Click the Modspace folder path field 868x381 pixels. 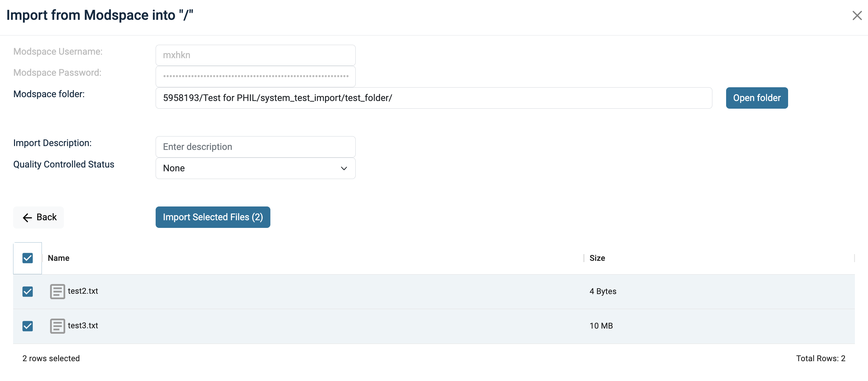click(433, 98)
